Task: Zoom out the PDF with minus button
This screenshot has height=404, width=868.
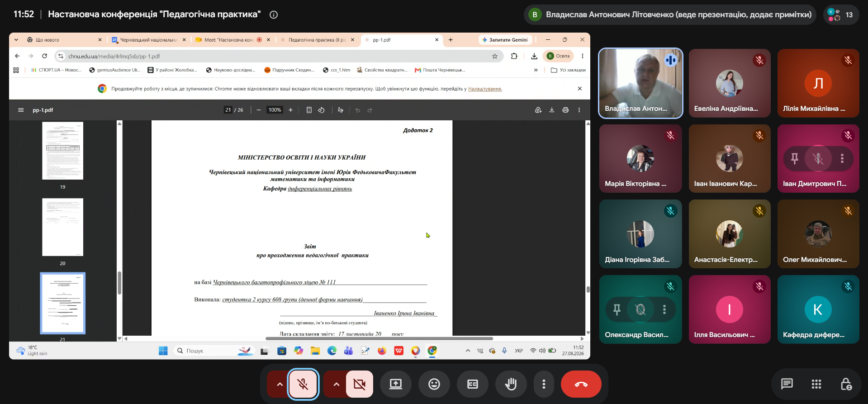Action: [x=259, y=110]
